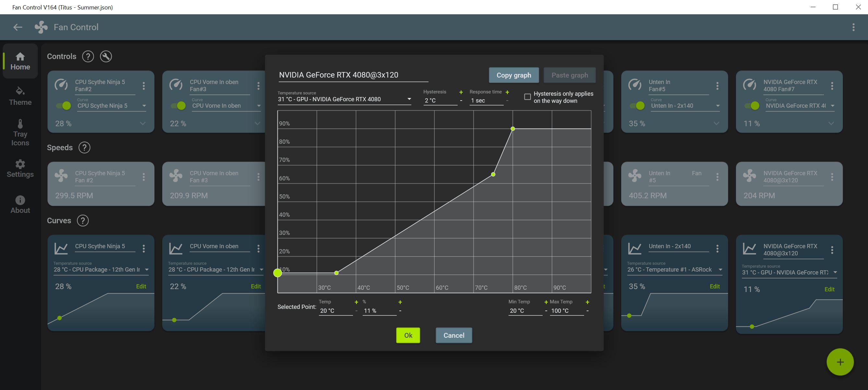Open the Controls help question mark

(x=88, y=56)
